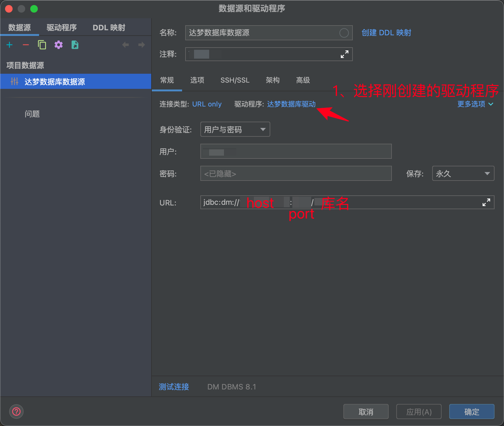Click the plus icon to add data source

click(x=9, y=45)
